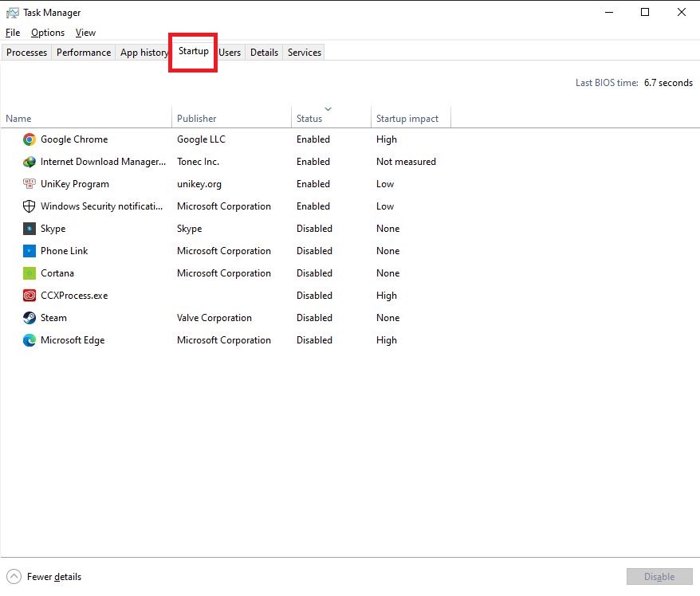Click the Steam icon
The width and height of the screenshot is (700, 596).
click(x=29, y=318)
